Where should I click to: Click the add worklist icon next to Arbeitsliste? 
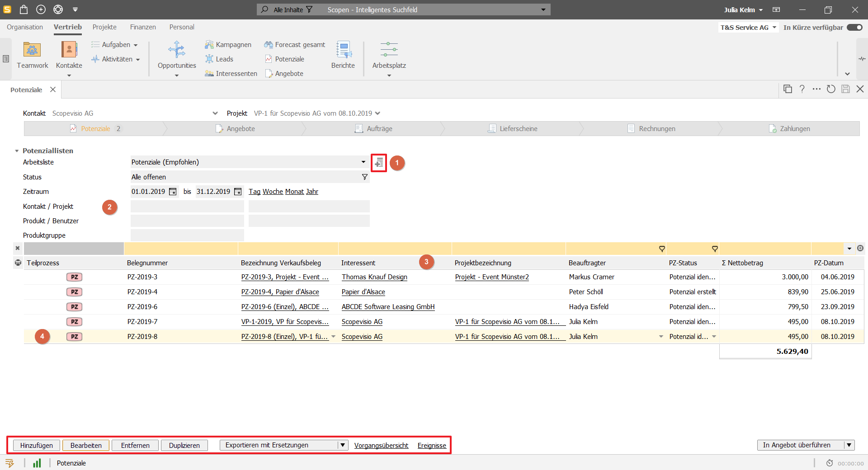[379, 163]
